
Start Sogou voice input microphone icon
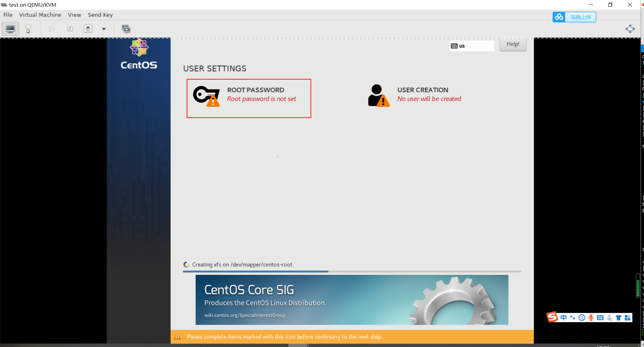591,318
